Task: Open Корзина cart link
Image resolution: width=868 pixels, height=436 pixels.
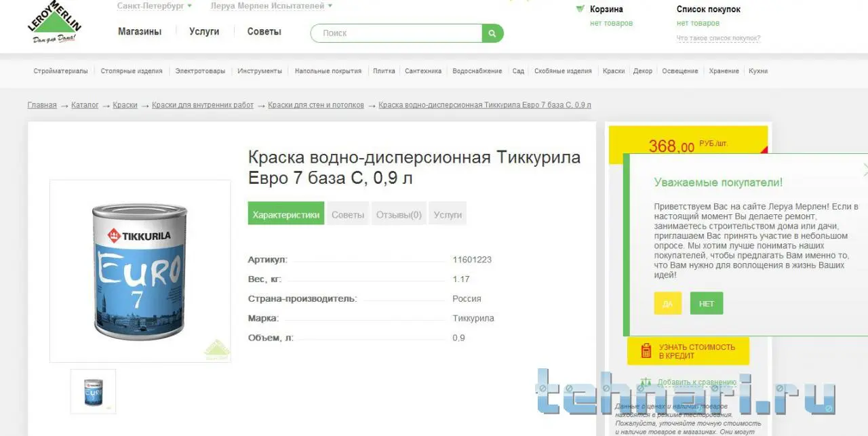Action: tap(606, 9)
